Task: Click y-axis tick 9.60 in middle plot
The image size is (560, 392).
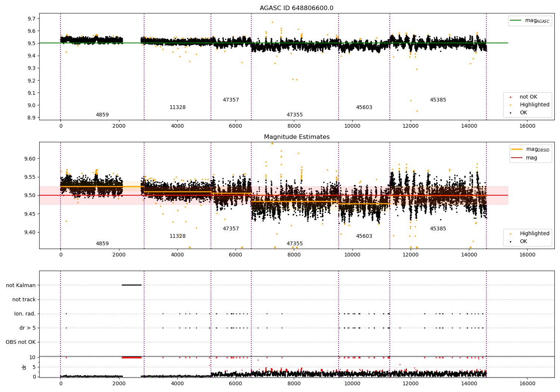Action: 30,159
